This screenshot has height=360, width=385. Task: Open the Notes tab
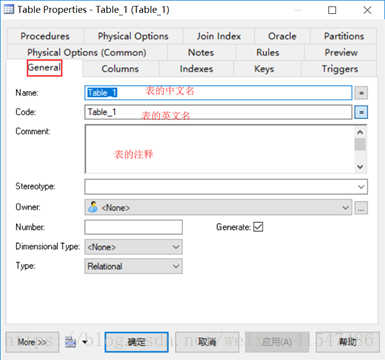point(201,52)
